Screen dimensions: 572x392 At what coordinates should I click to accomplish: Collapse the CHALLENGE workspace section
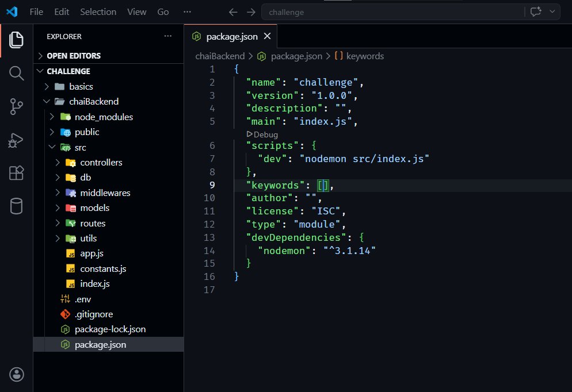pos(108,71)
